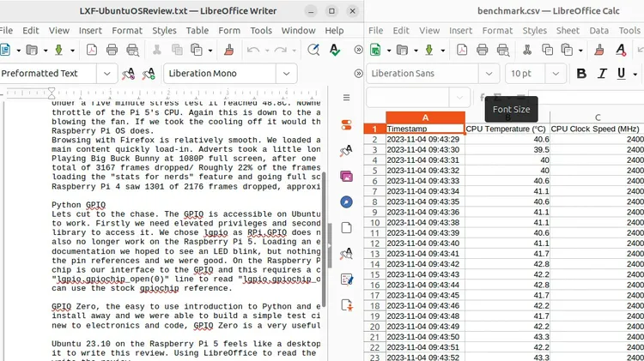This screenshot has width=644, height=361.
Task: Select row 10 header in Calc
Action: [x=374, y=222]
